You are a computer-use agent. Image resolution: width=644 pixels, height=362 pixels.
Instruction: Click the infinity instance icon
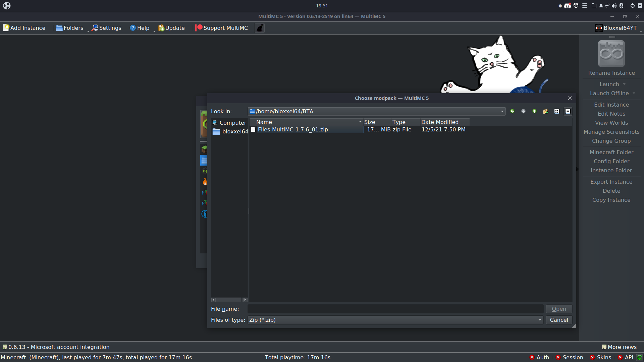coord(611,54)
